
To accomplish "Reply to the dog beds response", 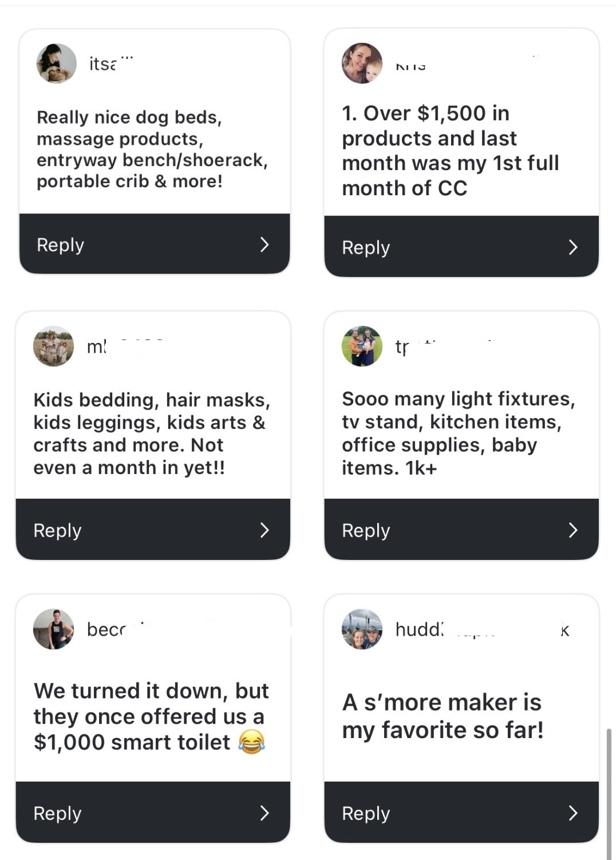I will pyautogui.click(x=61, y=244).
